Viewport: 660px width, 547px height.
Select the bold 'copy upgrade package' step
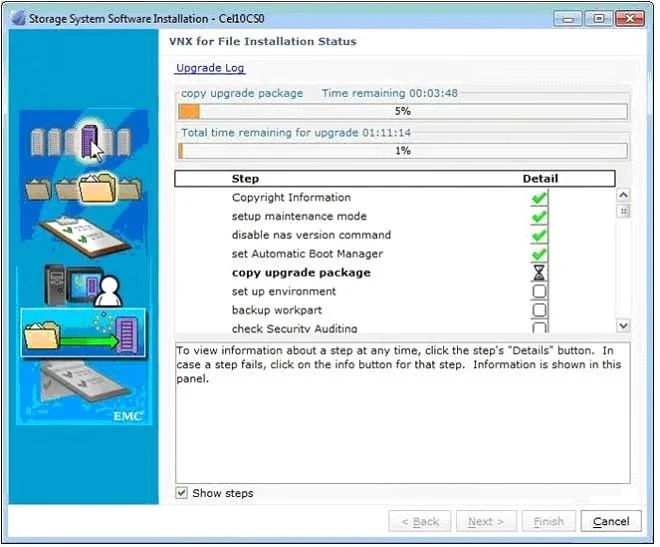coord(301,273)
